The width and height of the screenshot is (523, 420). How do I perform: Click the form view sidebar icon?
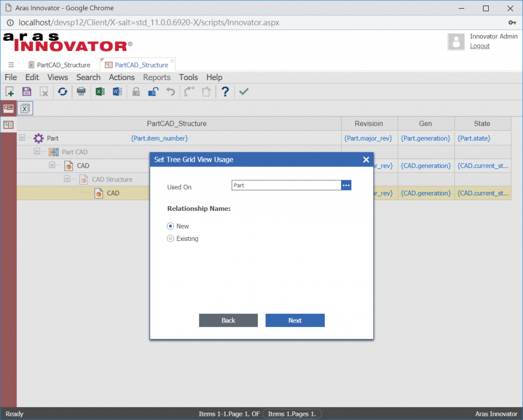[x=8, y=108]
